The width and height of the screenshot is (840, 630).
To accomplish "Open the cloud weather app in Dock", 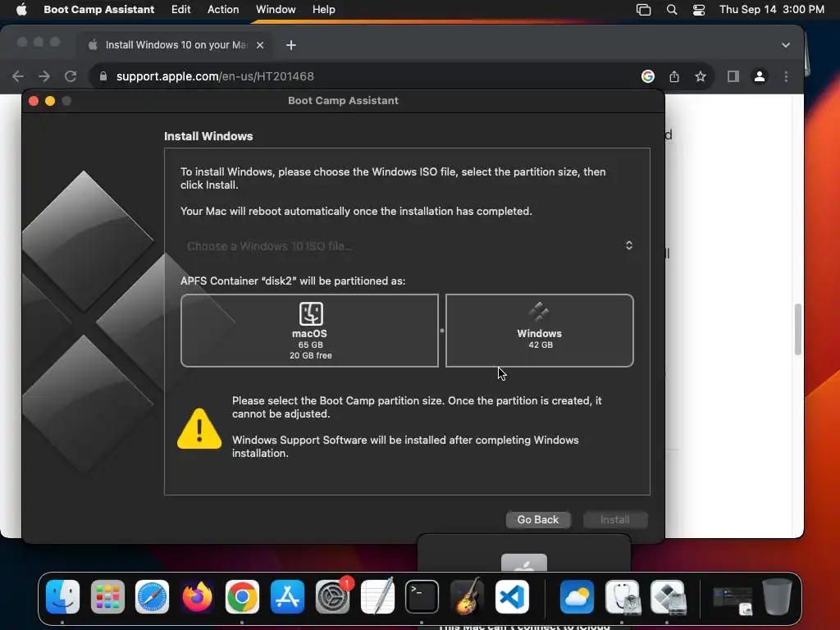I will click(x=577, y=597).
